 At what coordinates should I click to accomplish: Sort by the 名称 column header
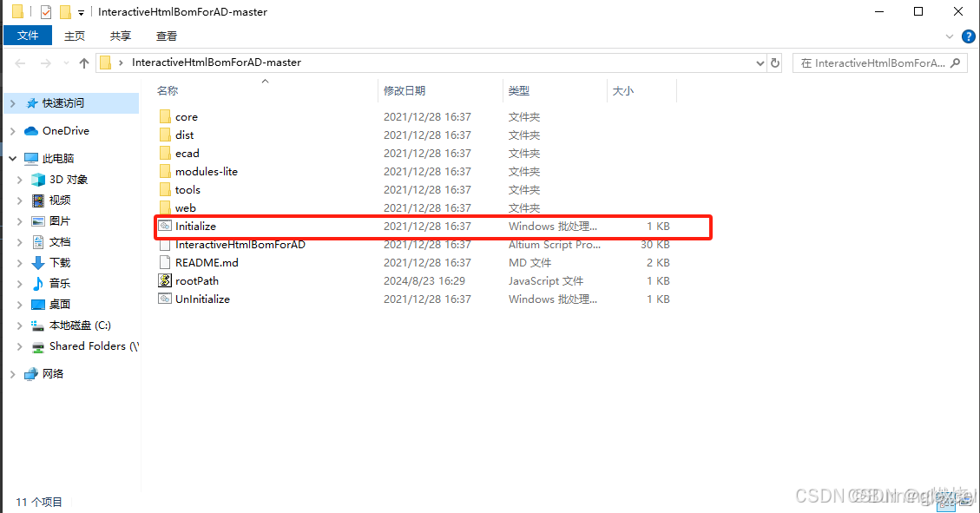168,90
